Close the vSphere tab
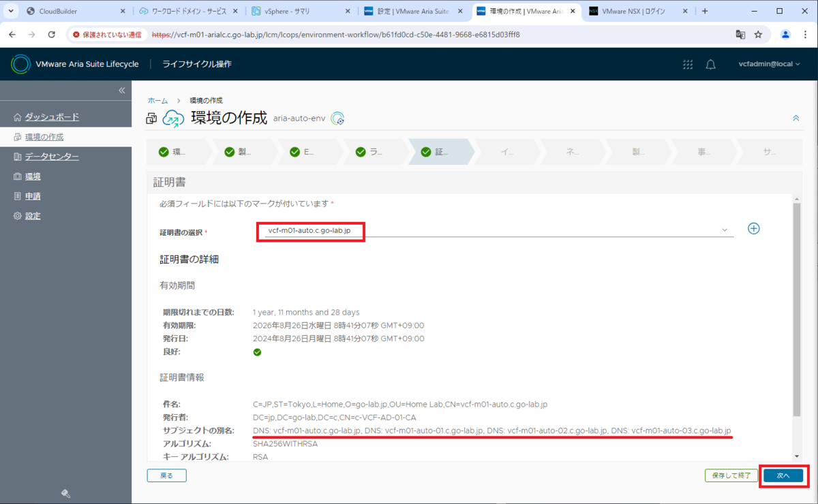Screen dimensions: 818x504 coord(348,11)
